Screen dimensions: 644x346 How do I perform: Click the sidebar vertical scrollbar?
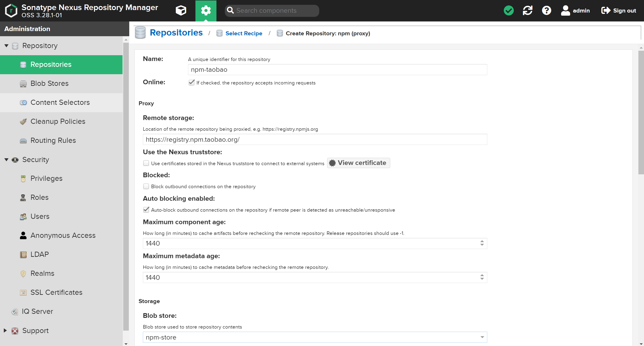click(x=126, y=186)
